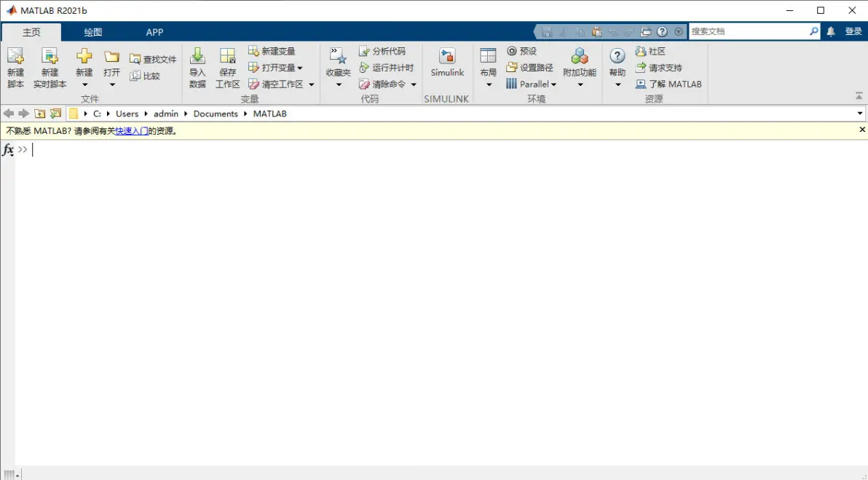Viewport: 868px width, 480px height.
Task: Expand the Parallel dropdown
Action: [553, 84]
